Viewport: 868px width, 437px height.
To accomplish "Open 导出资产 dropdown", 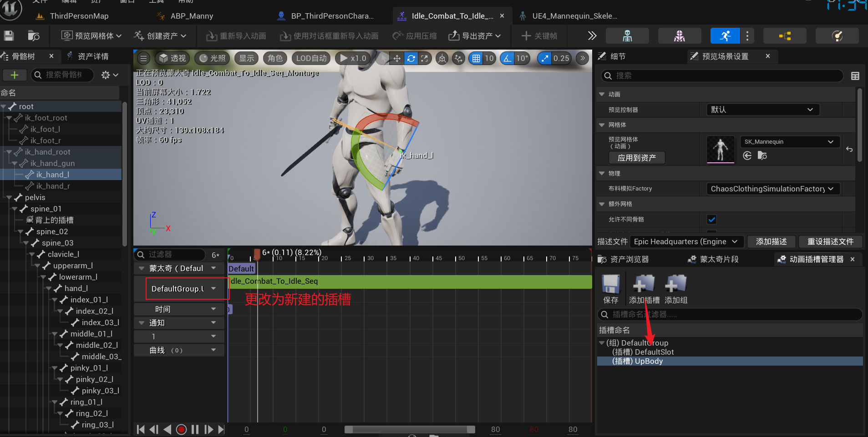I will [475, 36].
